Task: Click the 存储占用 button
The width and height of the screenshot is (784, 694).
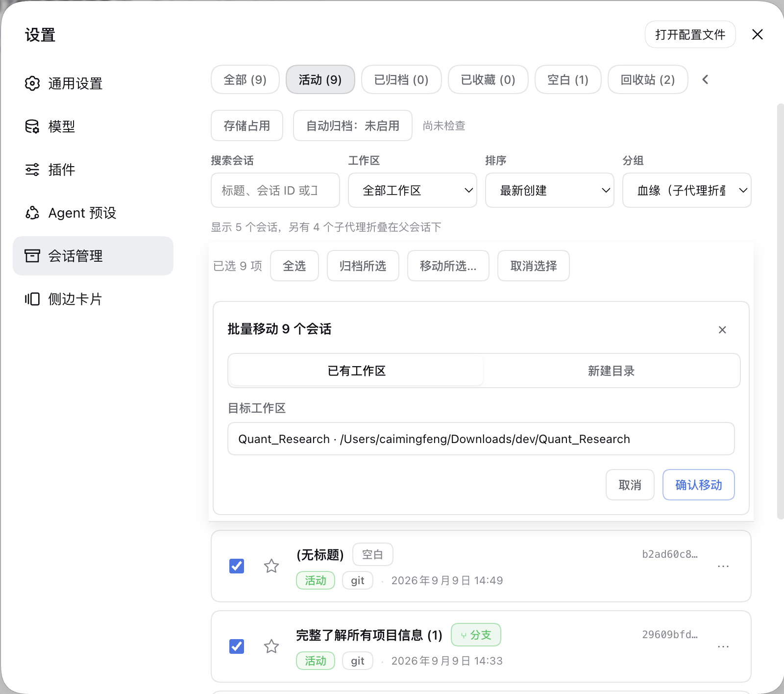Action: (247, 125)
